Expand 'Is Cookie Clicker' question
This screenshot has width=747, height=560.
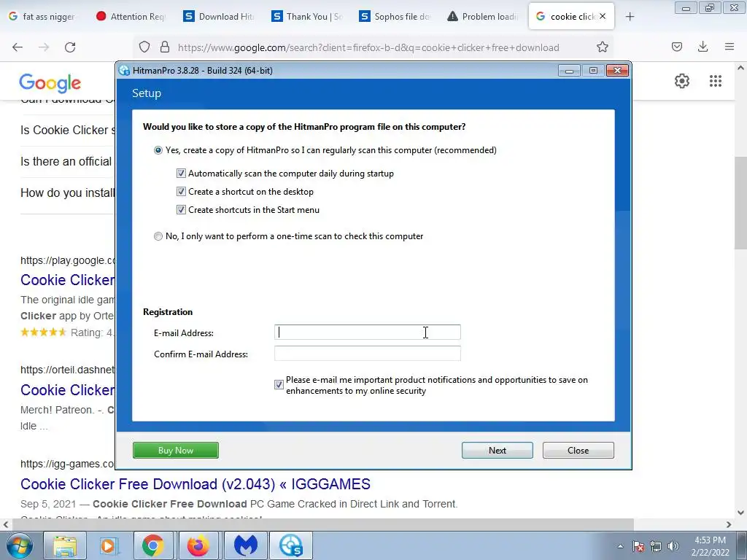pos(68,130)
